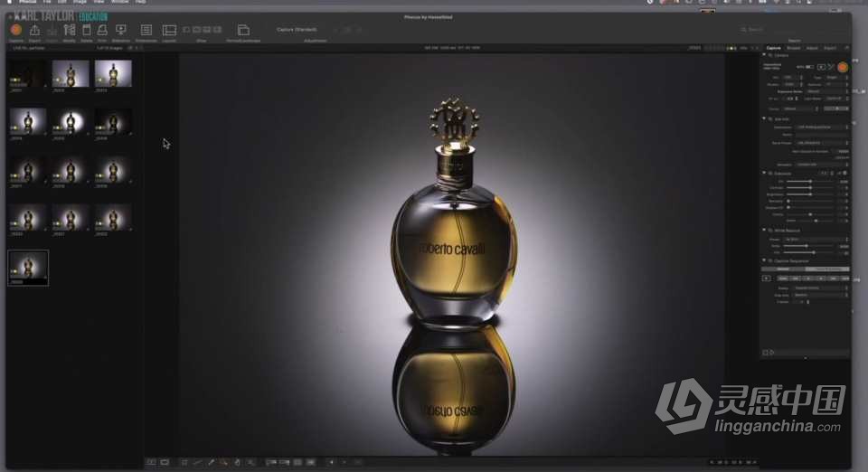Select the Hand pan tool in bottom toolbar
This screenshot has height=472, width=868.
click(238, 462)
